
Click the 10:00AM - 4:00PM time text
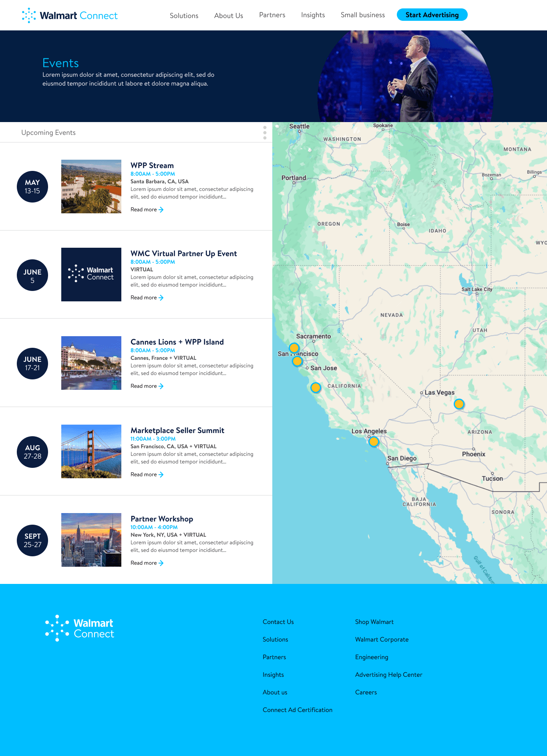[154, 527]
